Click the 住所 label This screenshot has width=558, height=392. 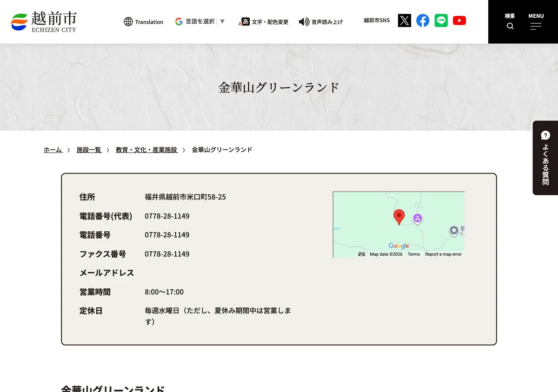tap(87, 197)
